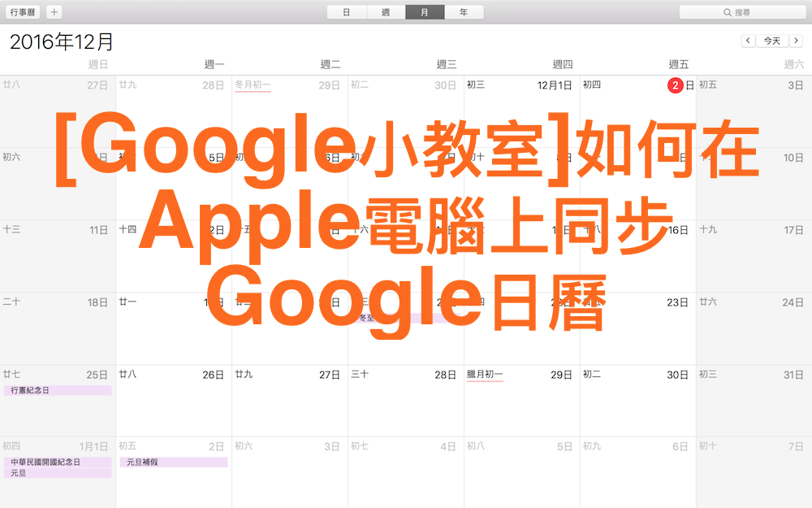Select the 24日 date
This screenshot has width=812, height=508.
pos(793,302)
